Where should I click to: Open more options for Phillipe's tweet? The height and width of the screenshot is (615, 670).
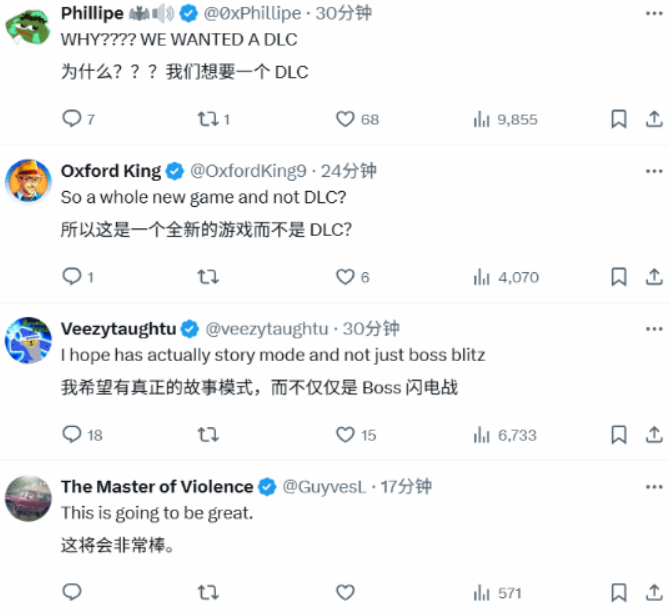654,14
